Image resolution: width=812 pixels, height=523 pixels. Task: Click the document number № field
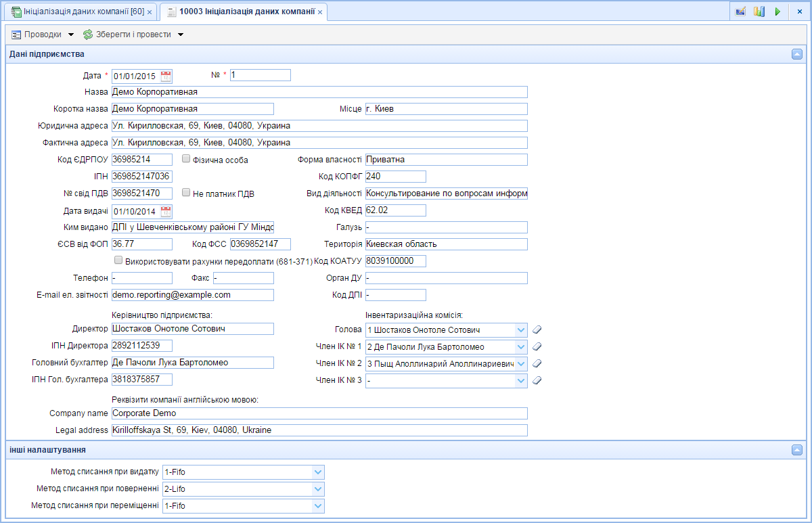tap(261, 75)
